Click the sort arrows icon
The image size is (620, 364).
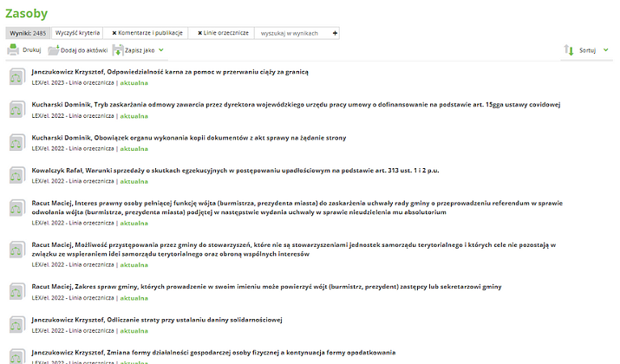click(569, 50)
